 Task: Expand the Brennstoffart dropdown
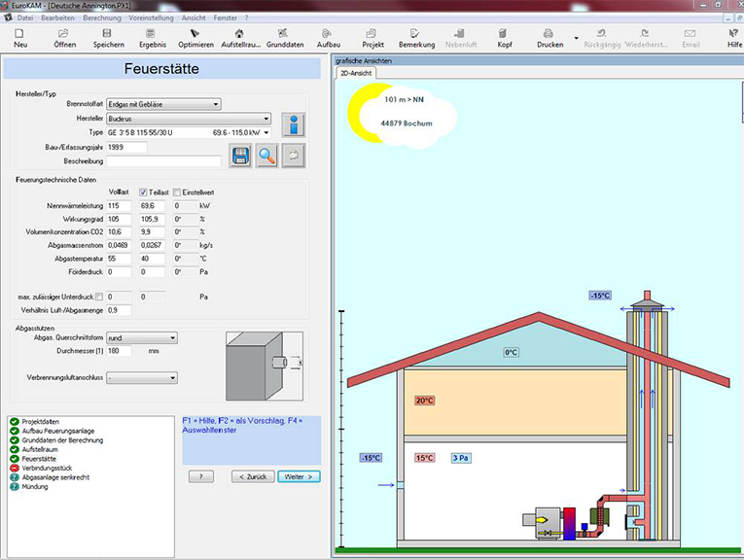click(x=216, y=104)
